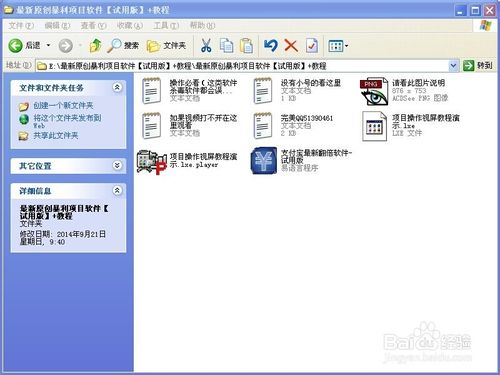Click the file name 完美QQ51390461
Viewport: 500px width, 375px height.
(x=307, y=118)
